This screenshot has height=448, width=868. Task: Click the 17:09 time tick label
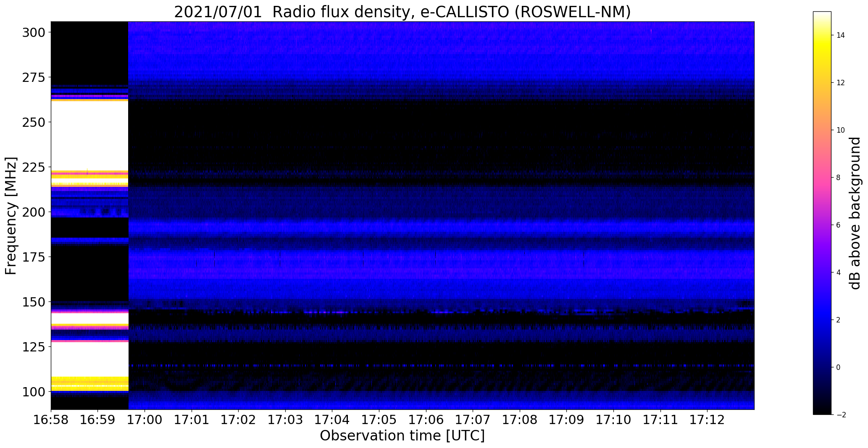click(x=567, y=420)
